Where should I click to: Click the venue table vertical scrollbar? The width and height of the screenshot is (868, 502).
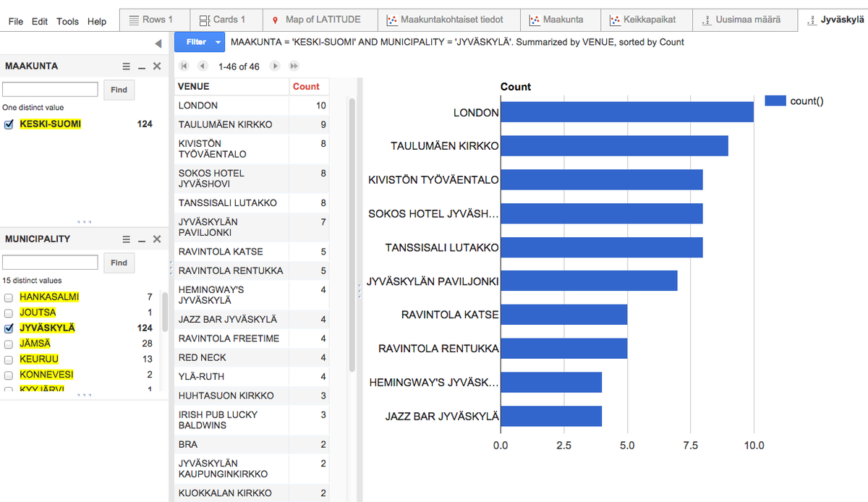click(352, 235)
